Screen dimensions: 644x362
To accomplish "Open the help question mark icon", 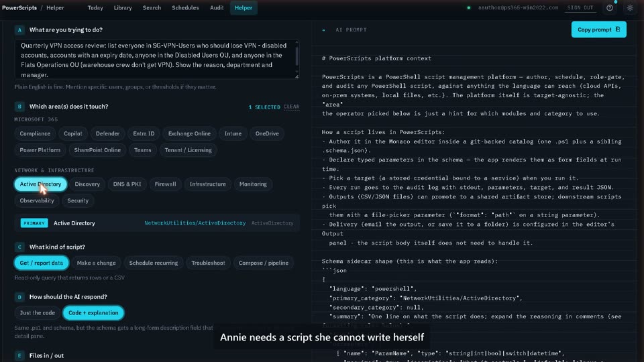I will [610, 8].
